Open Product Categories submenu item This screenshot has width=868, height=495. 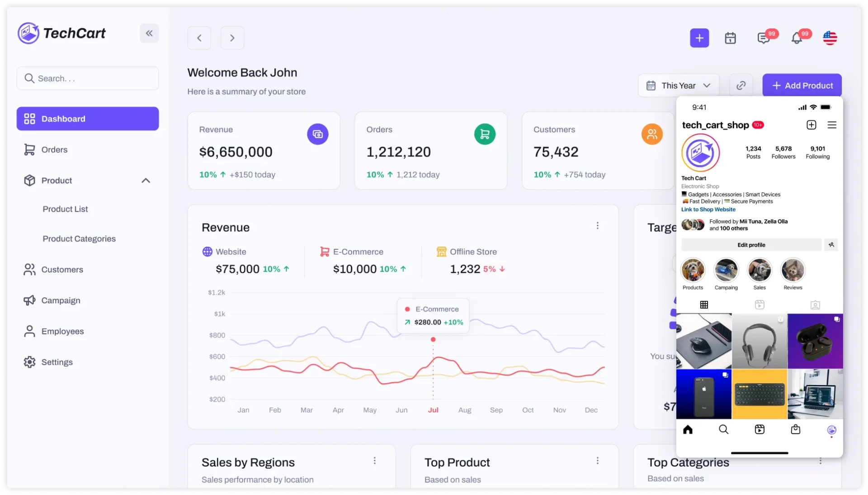(79, 238)
